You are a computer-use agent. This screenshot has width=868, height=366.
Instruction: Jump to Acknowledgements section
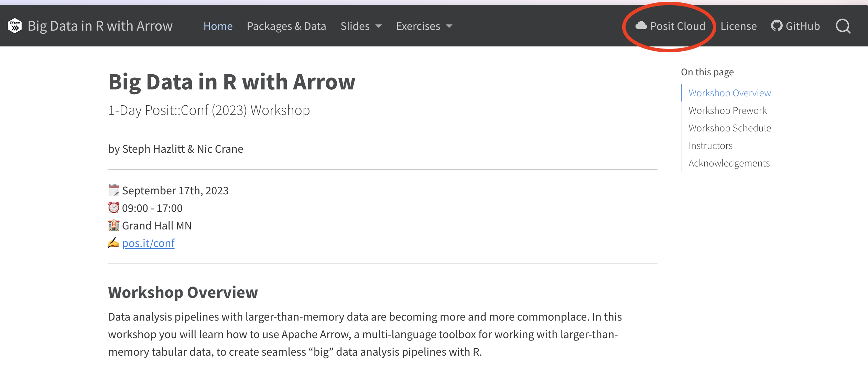729,163
